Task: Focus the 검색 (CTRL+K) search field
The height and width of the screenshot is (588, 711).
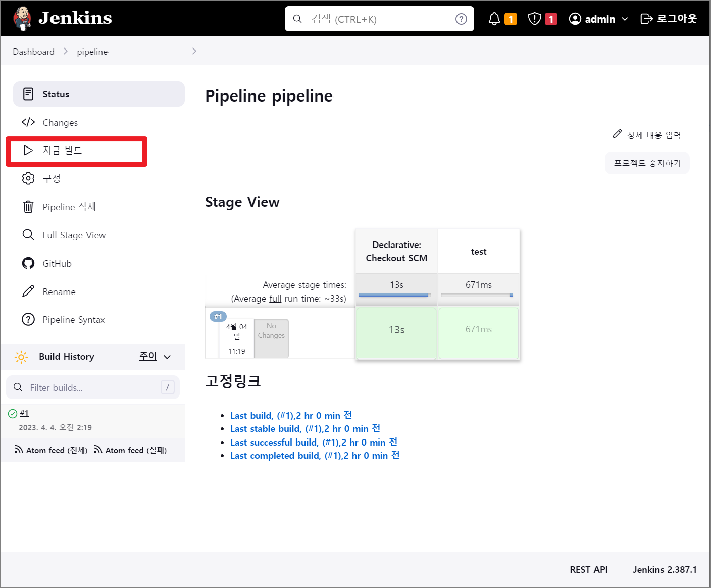Action: pos(379,19)
